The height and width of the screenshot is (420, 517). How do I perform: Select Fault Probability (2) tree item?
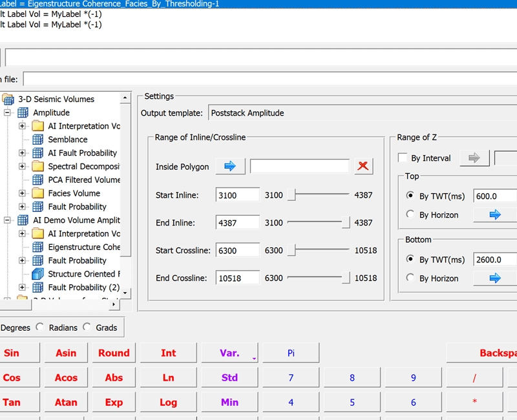(83, 288)
